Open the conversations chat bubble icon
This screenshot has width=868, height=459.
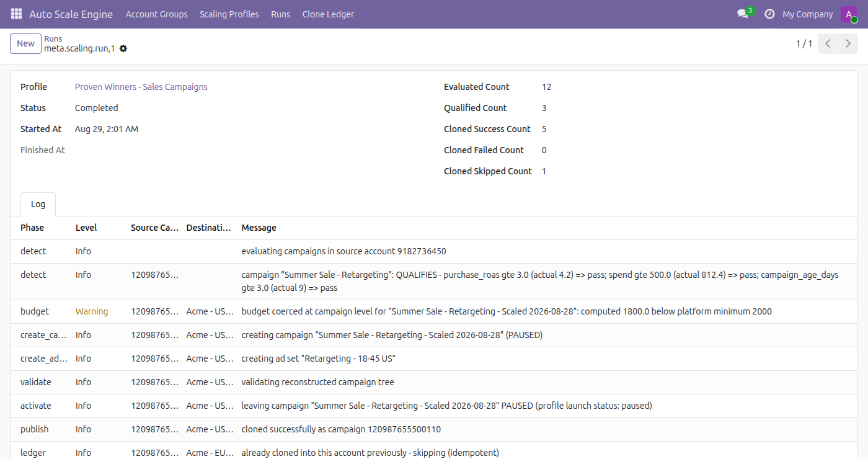pyautogui.click(x=743, y=14)
